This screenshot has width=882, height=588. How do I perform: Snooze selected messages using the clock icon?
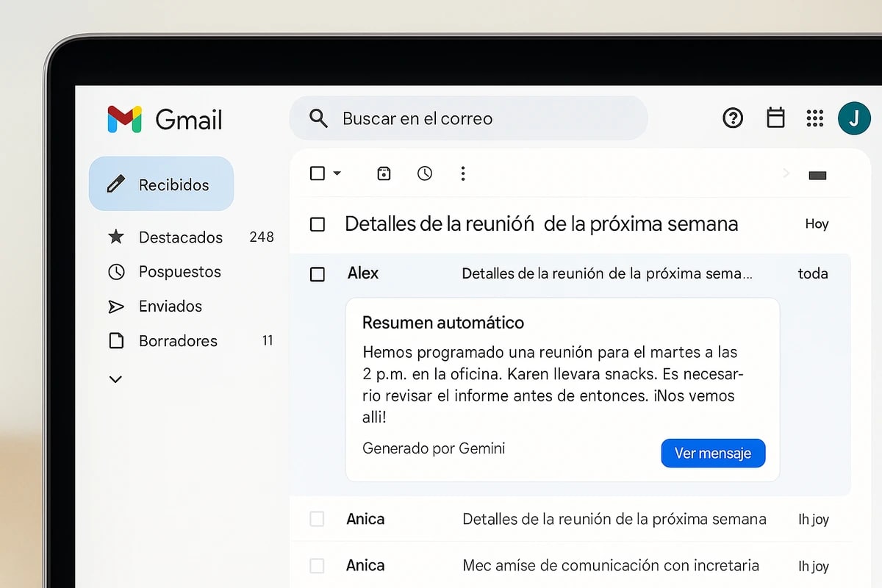pos(424,173)
